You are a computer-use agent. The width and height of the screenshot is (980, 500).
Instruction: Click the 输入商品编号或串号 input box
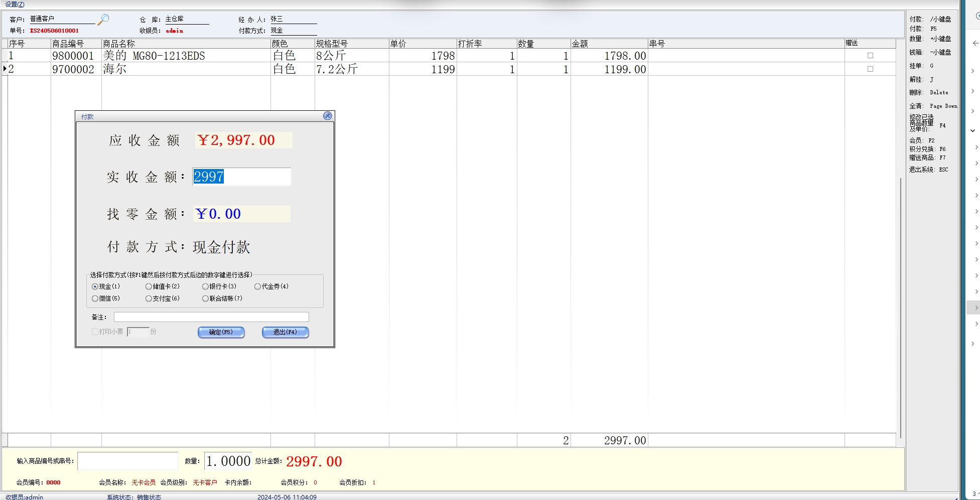pyautogui.click(x=127, y=461)
